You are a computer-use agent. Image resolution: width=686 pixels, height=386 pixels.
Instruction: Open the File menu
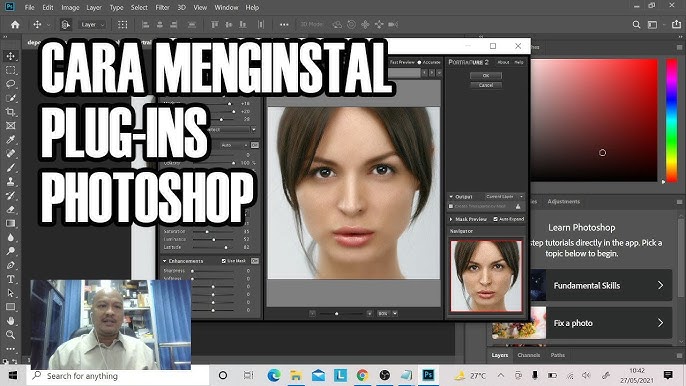tap(30, 7)
